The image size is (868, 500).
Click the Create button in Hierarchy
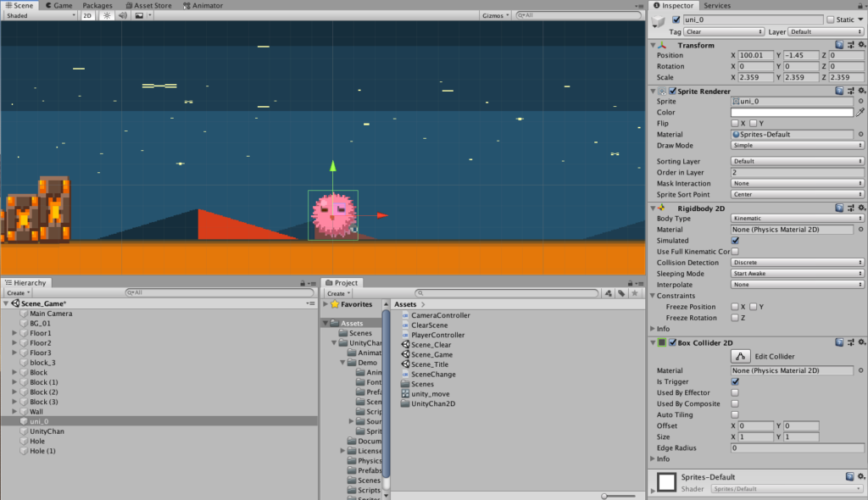[x=19, y=292]
